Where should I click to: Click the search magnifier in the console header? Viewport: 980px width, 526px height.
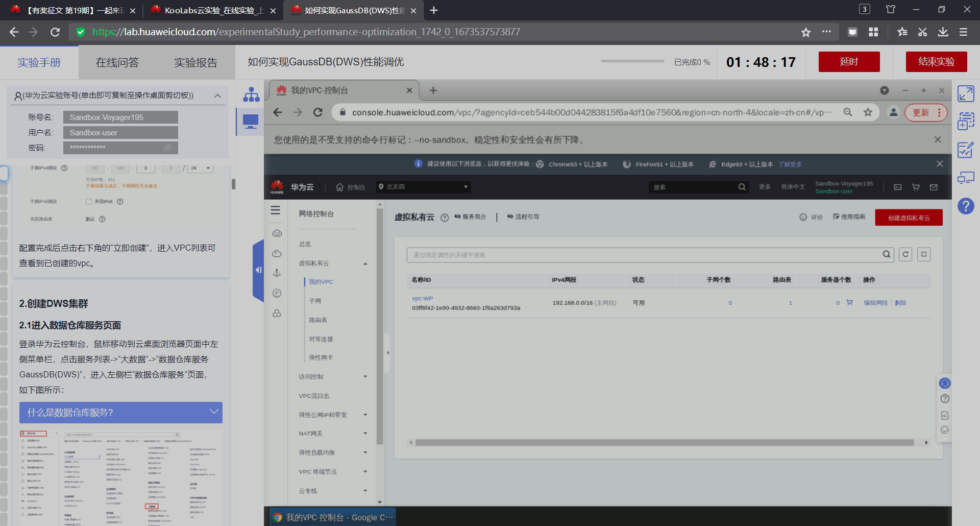pyautogui.click(x=742, y=187)
